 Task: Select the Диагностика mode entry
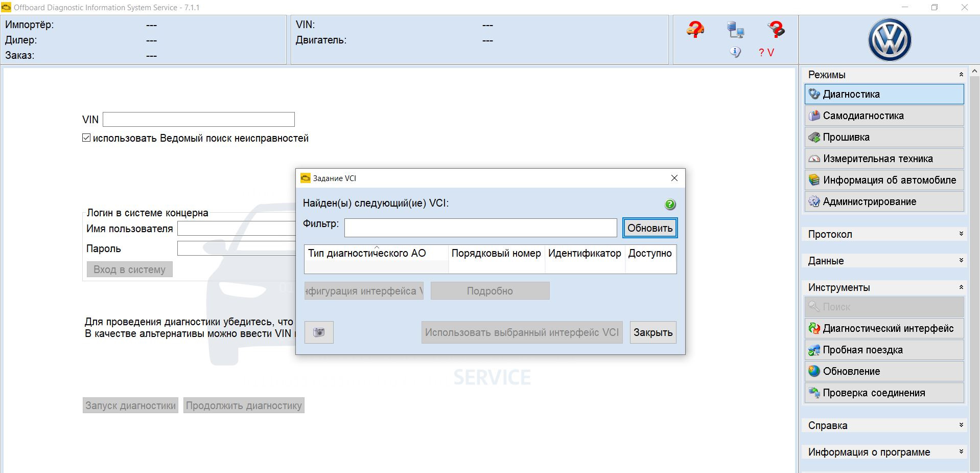[x=851, y=94]
